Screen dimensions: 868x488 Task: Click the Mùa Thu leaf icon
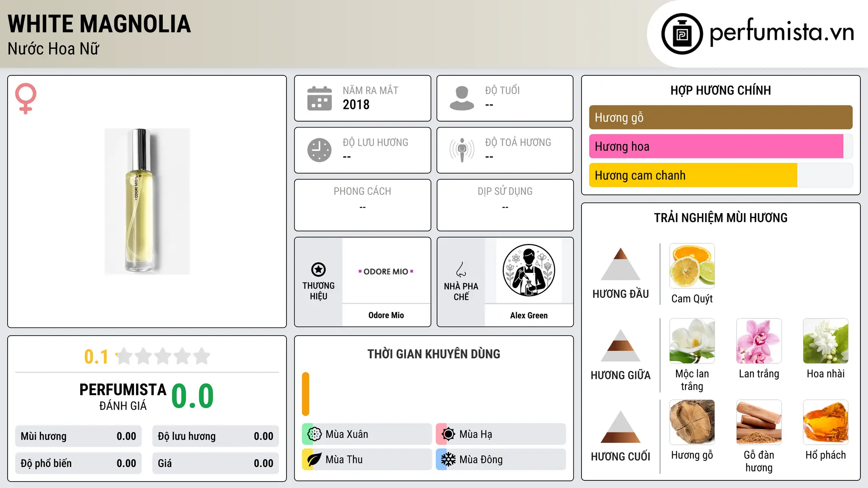(314, 460)
